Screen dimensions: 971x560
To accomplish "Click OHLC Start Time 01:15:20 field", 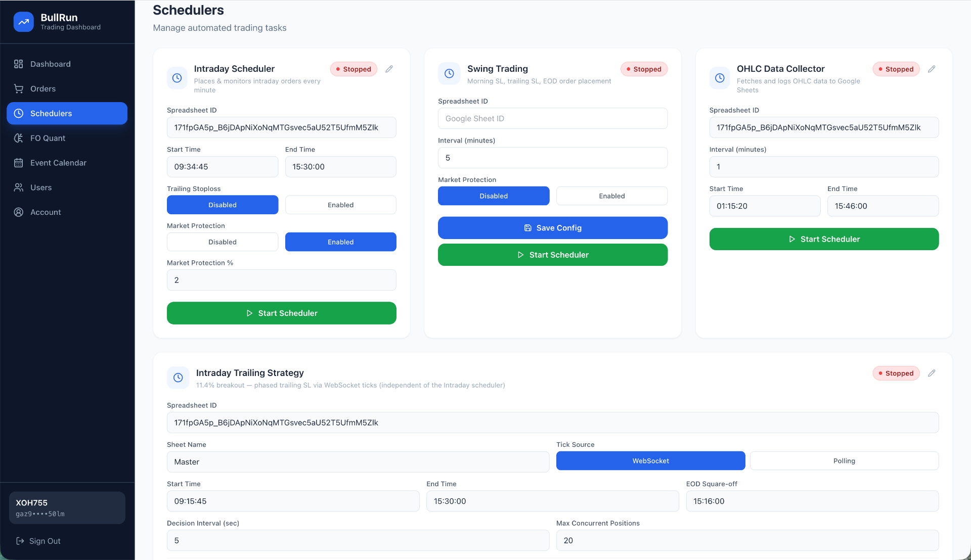I will tap(765, 206).
